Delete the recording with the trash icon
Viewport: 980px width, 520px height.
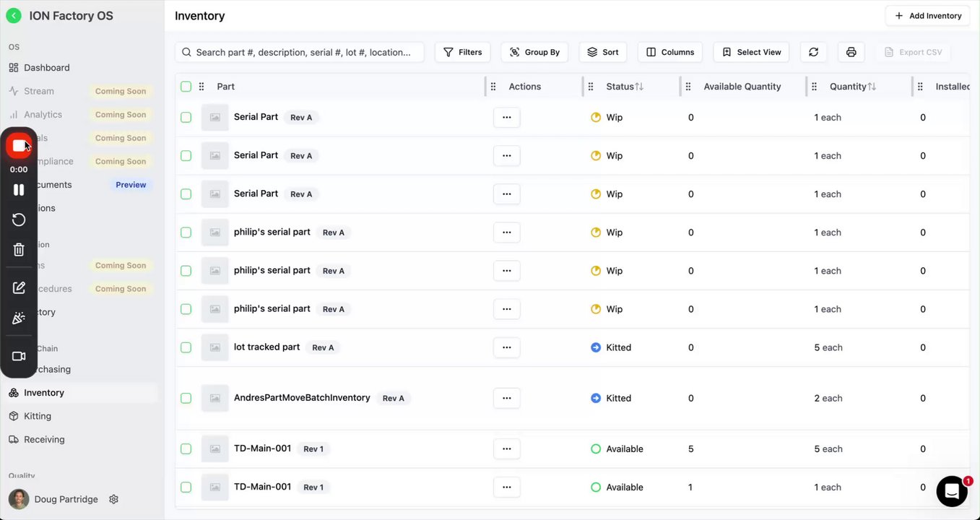point(19,250)
